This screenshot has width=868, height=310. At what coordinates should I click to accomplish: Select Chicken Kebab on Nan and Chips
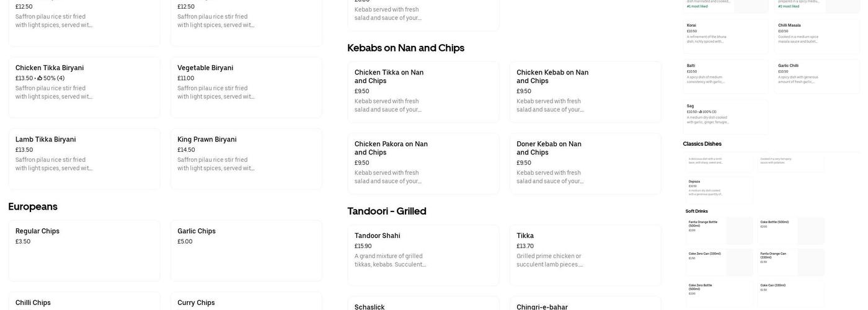tap(585, 92)
